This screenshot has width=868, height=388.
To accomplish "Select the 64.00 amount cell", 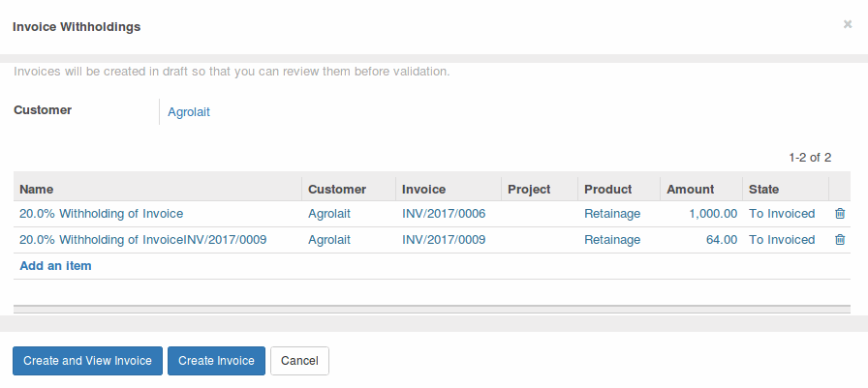I will [x=700, y=240].
